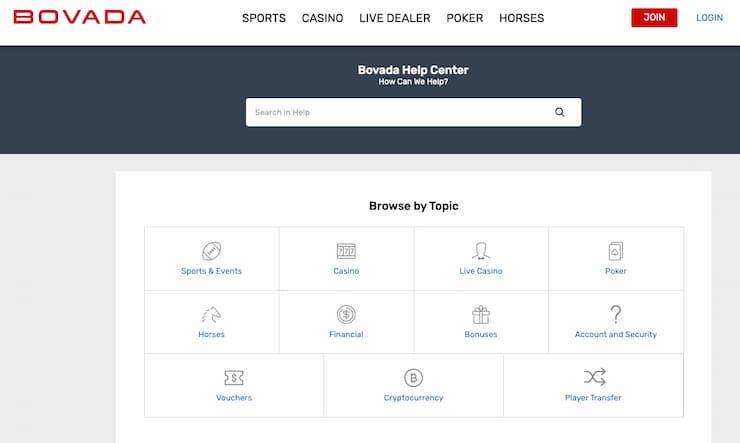Open the Player Transfer topic link

[593, 398]
